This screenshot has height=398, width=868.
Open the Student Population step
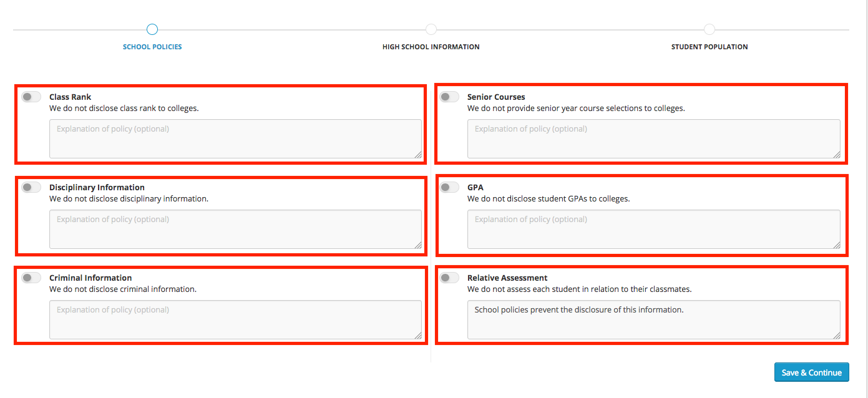[x=710, y=47]
